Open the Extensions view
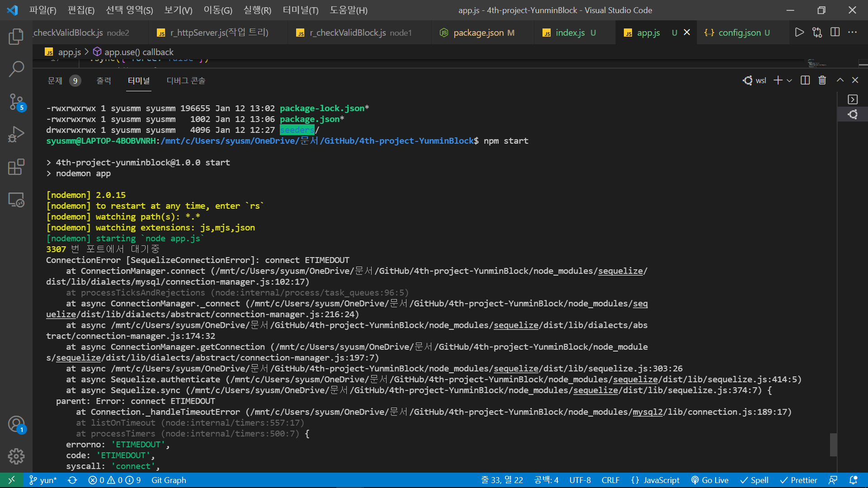The height and width of the screenshot is (488, 868). (x=16, y=167)
